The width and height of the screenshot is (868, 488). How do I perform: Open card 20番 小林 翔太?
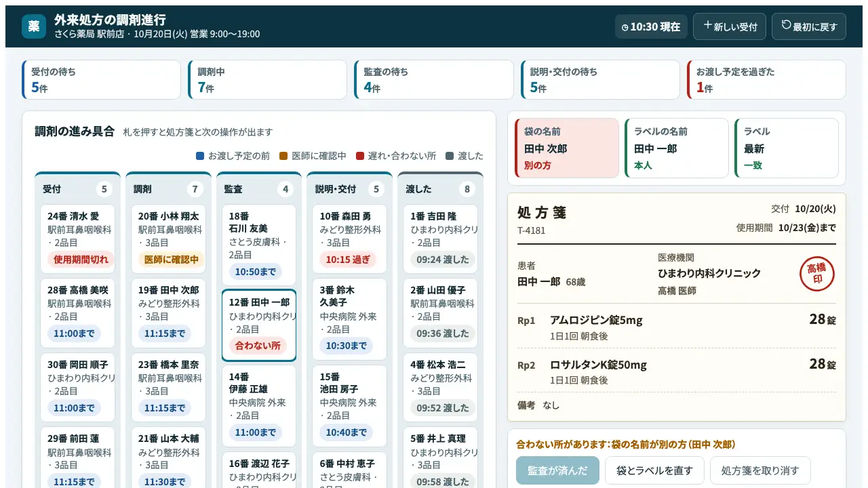pyautogui.click(x=168, y=239)
